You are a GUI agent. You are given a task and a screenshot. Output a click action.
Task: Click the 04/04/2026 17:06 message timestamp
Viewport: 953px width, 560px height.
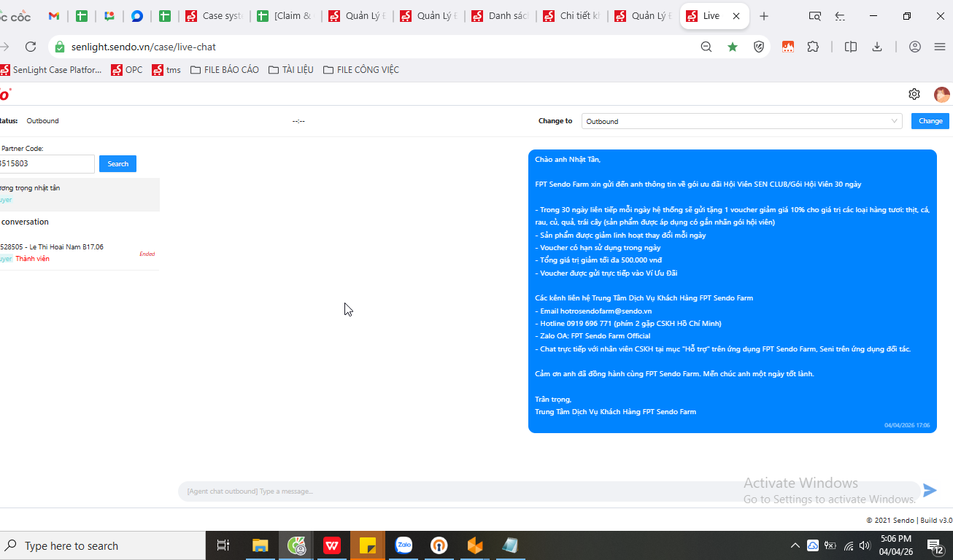tap(907, 425)
